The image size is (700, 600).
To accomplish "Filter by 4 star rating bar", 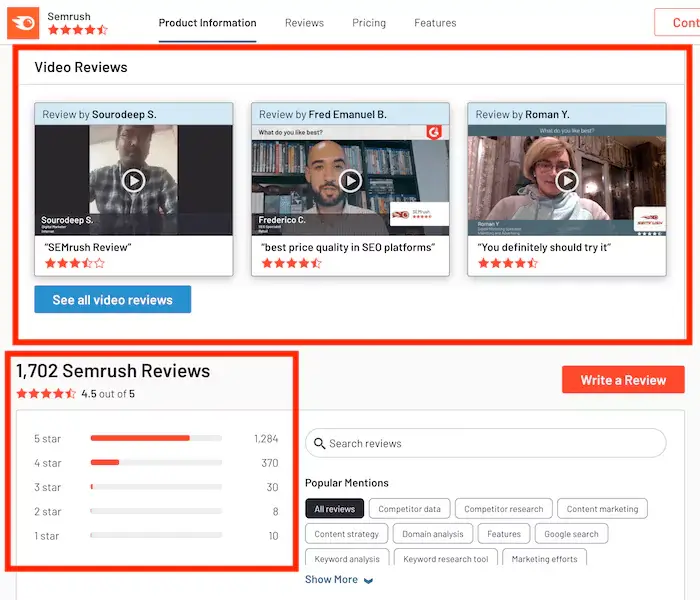I will pyautogui.click(x=156, y=462).
